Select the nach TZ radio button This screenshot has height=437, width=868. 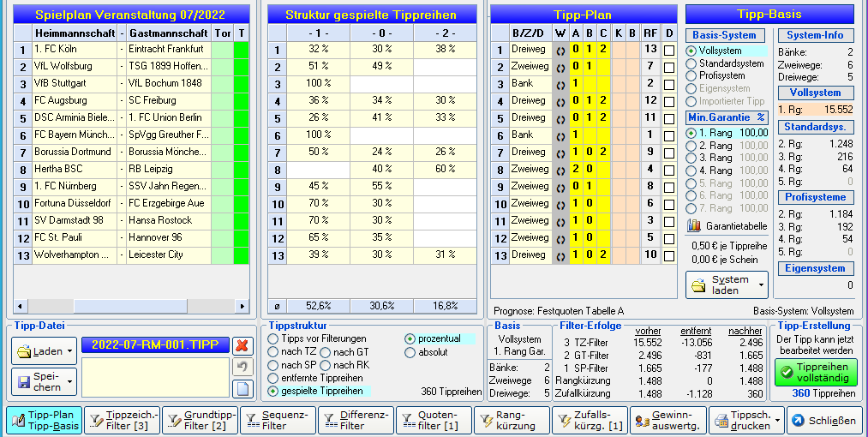point(273,351)
